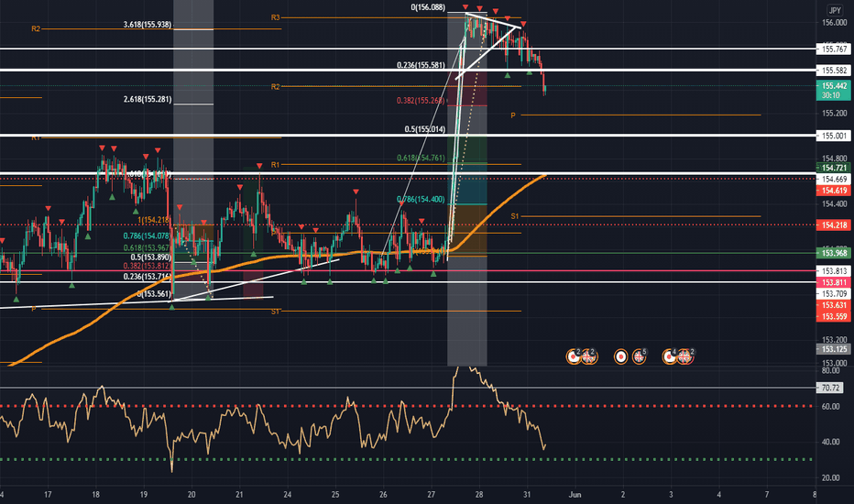Open the UK economic event icon with badge 5

click(x=639, y=356)
